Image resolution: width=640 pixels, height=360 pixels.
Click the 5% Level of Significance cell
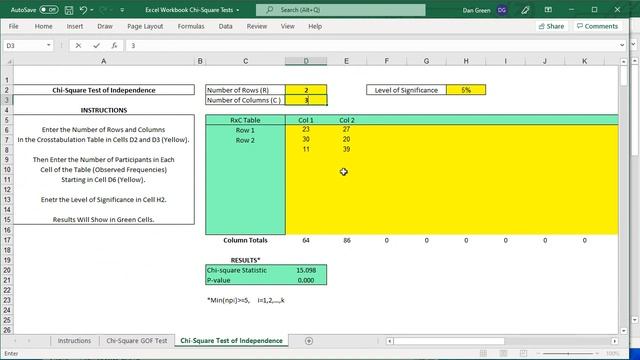[466, 90]
